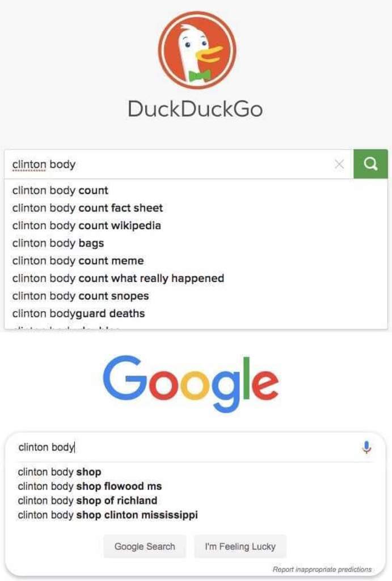Click the DuckDuckGo search input field
Viewport: 392px width, 581px height.
(x=170, y=165)
